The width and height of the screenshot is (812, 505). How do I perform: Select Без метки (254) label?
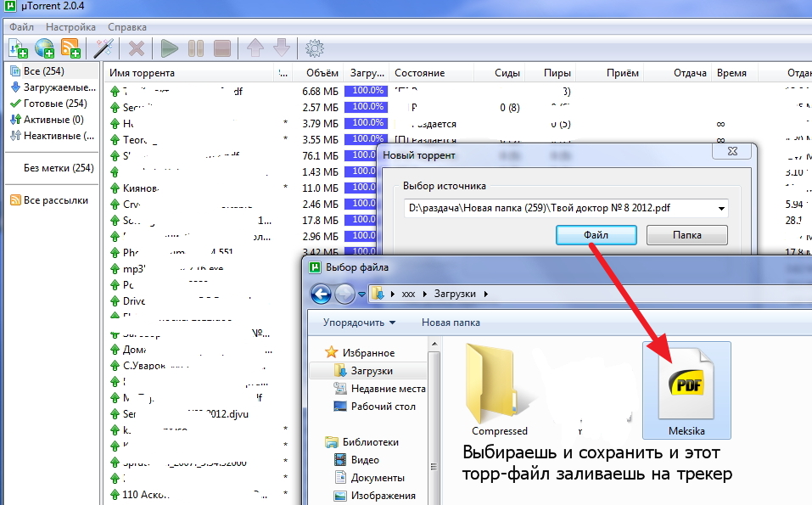click(59, 168)
